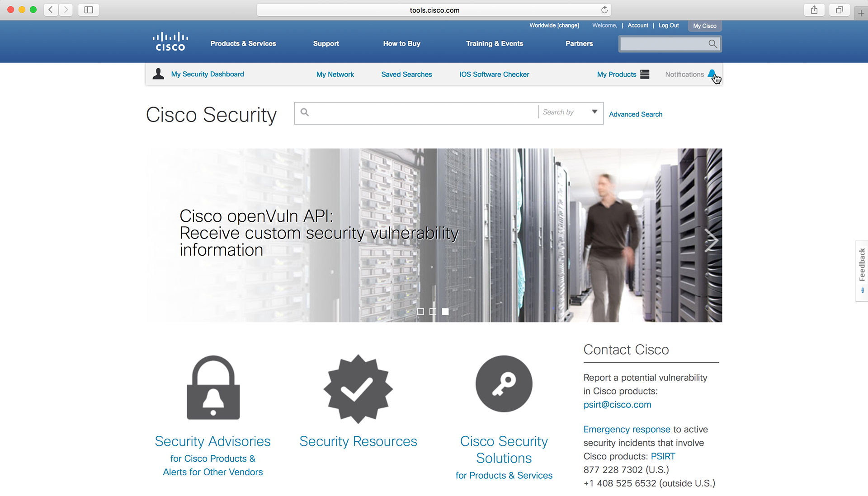Screen dimensions: 868x496
Task: Advance the banner with the next arrow
Action: tap(711, 240)
